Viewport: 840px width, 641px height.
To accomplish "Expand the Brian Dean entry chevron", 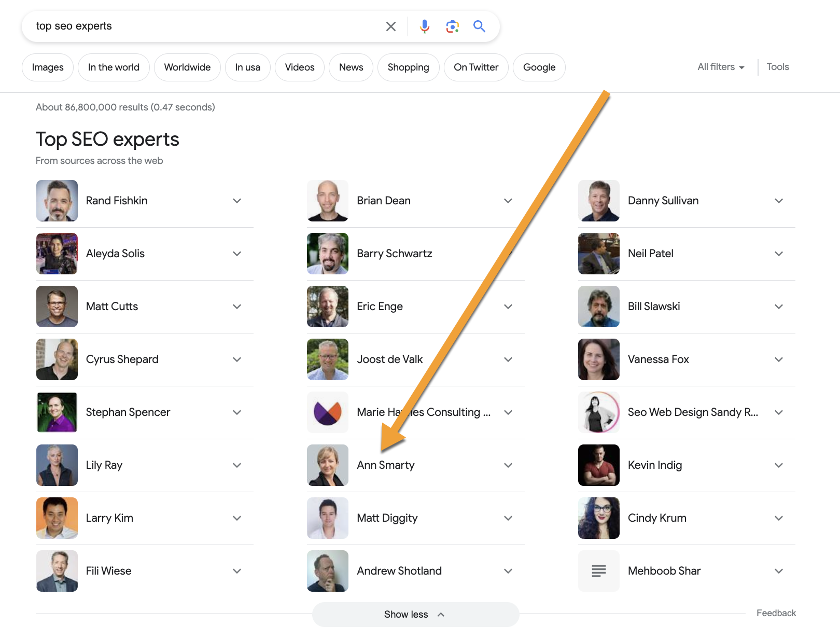I will coord(508,201).
